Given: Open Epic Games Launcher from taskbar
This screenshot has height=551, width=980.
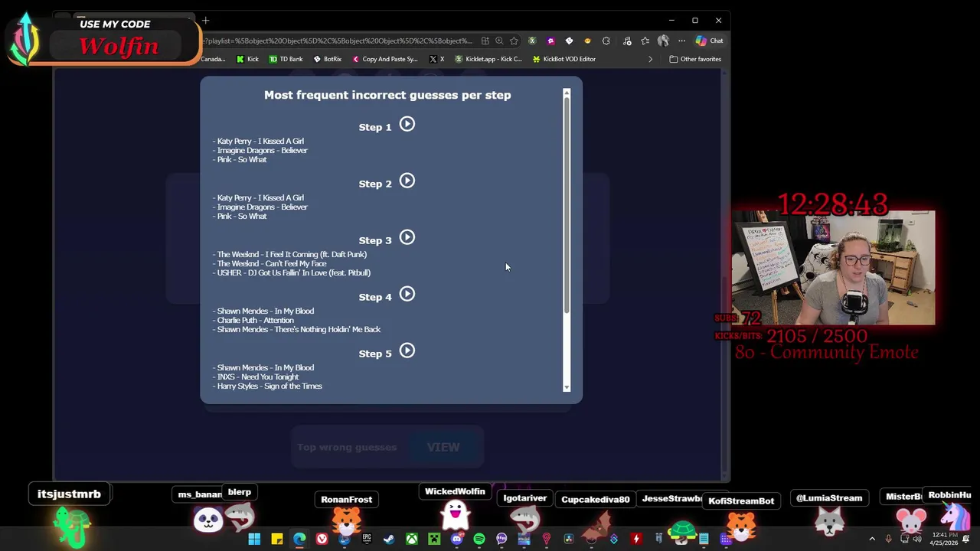Looking at the screenshot, I should (367, 539).
